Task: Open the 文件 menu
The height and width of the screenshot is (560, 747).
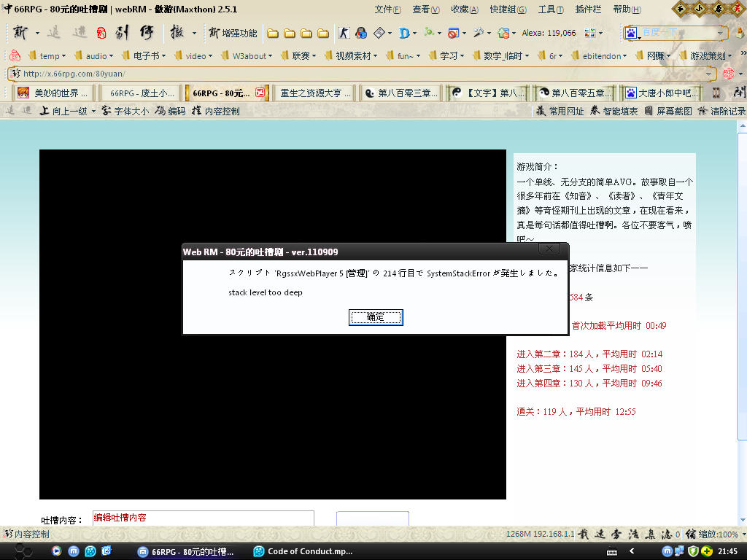Action: coord(387,9)
